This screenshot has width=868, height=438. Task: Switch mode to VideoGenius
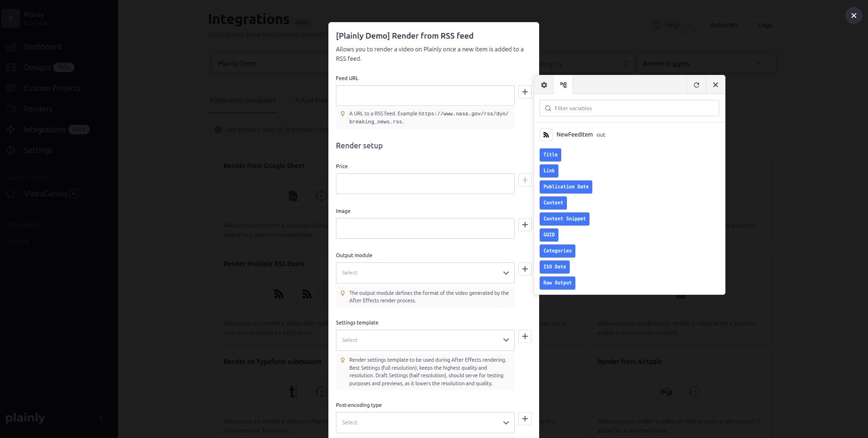46,194
